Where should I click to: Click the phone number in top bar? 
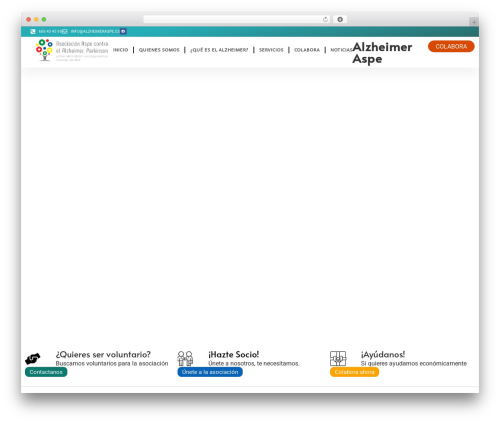[x=50, y=31]
